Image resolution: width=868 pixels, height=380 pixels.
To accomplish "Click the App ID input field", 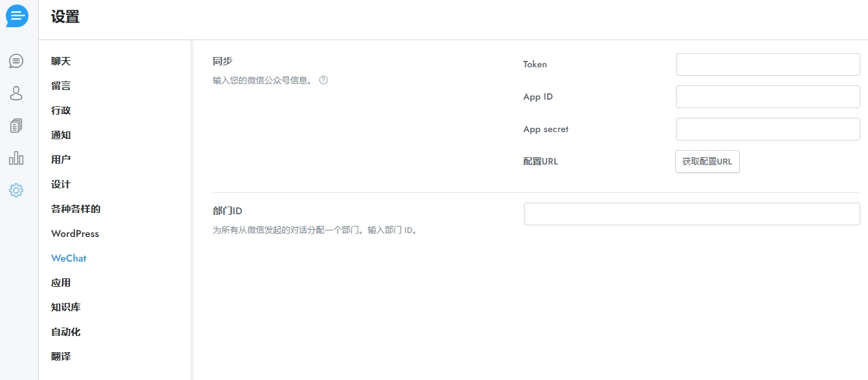I will pyautogui.click(x=767, y=96).
